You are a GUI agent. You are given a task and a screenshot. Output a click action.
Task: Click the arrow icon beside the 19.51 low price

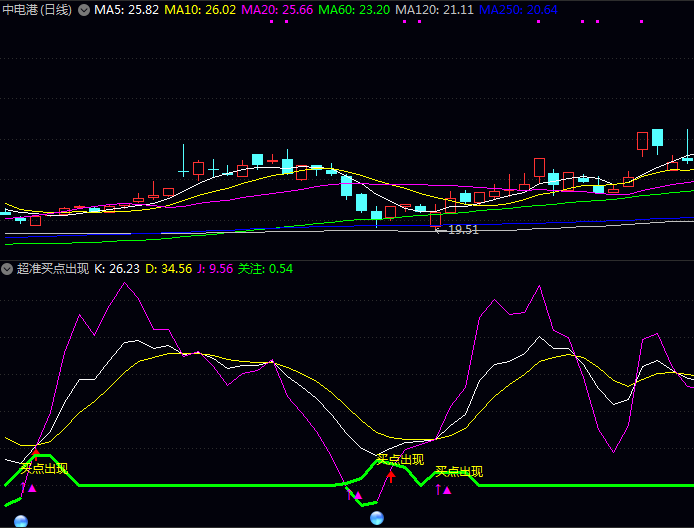(438, 229)
